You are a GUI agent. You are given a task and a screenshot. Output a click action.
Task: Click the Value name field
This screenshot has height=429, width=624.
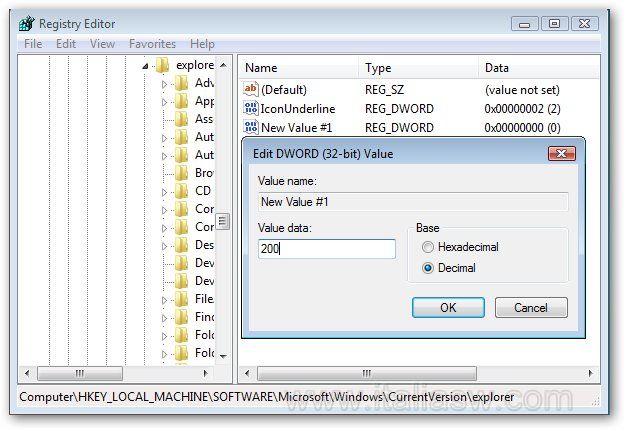(x=413, y=202)
